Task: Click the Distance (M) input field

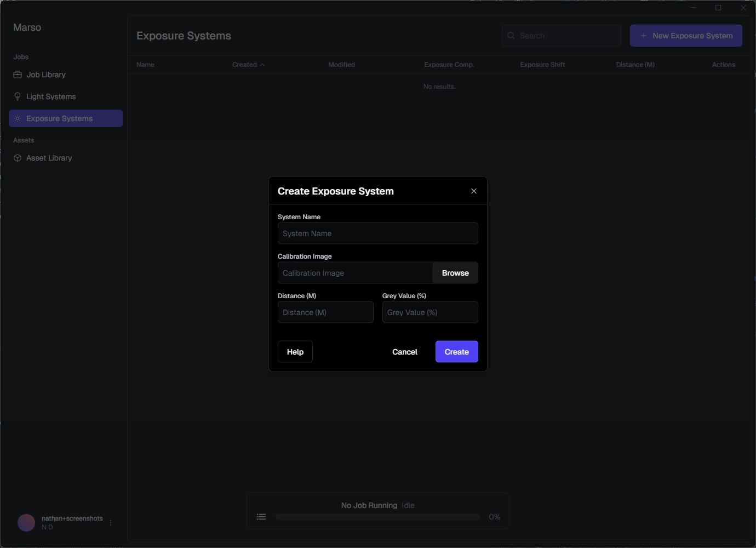Action: 325,312
